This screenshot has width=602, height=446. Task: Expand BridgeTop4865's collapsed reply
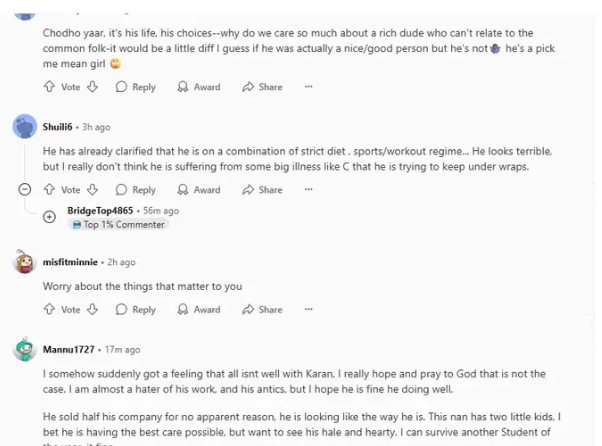coord(49,217)
